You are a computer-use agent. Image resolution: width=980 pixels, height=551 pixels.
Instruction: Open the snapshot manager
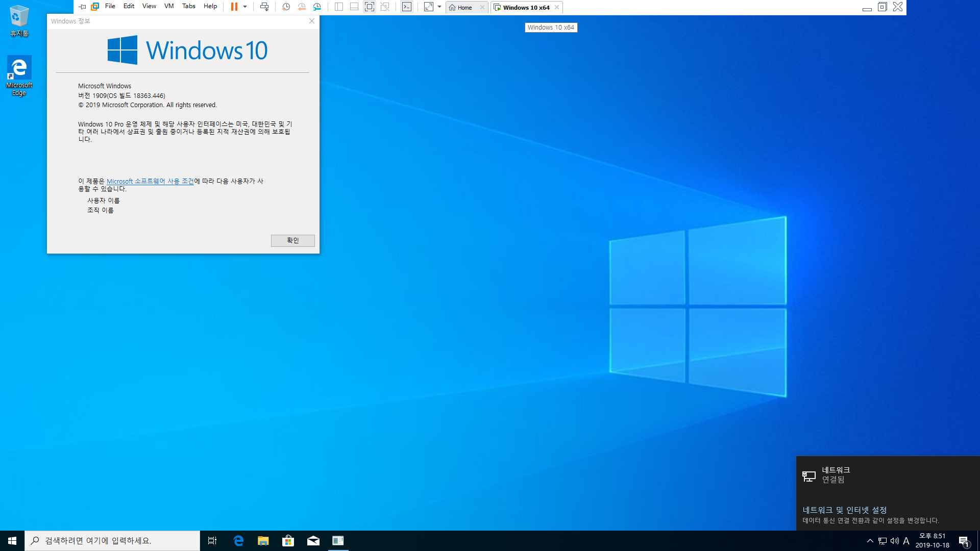click(317, 7)
